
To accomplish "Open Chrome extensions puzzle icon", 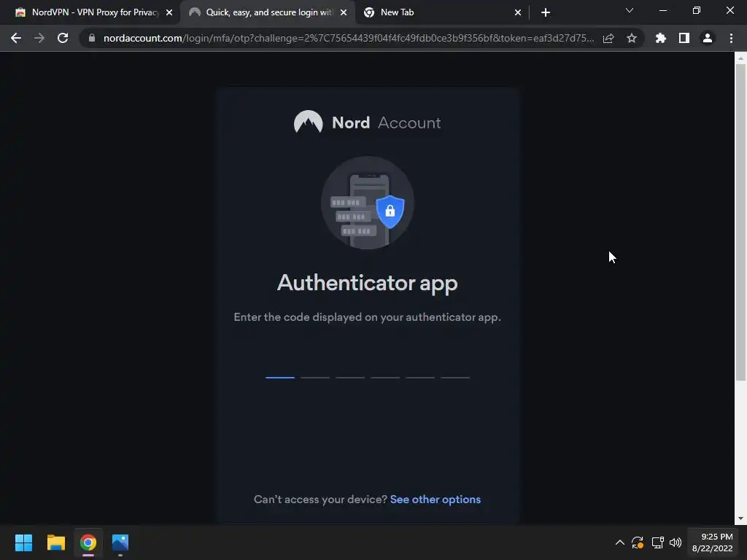I will tap(661, 38).
